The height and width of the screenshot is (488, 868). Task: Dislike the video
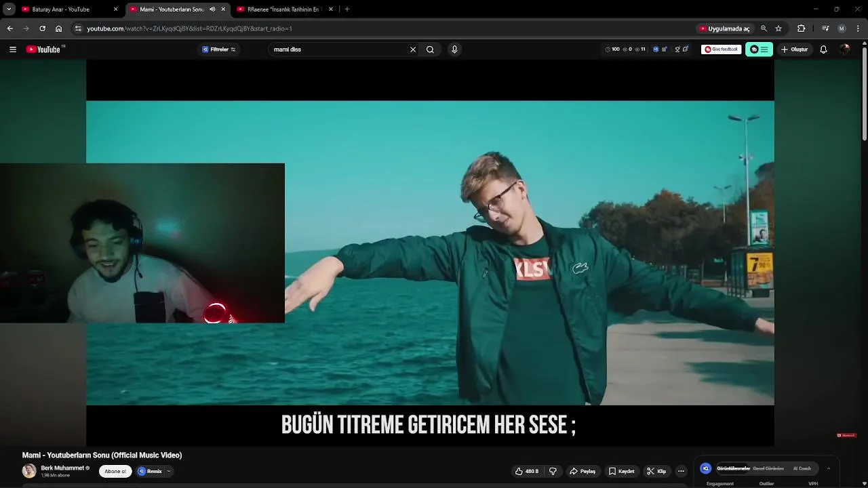pos(553,471)
